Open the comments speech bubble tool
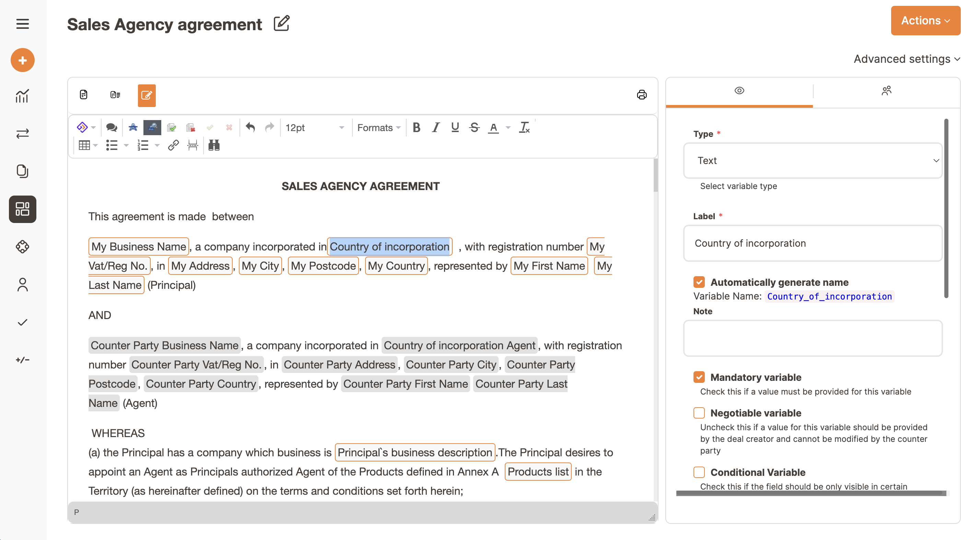Viewport: 980px width, 540px height. tap(112, 127)
